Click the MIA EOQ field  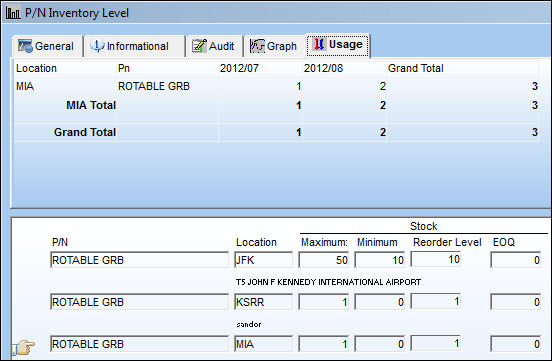pyautogui.click(x=515, y=344)
